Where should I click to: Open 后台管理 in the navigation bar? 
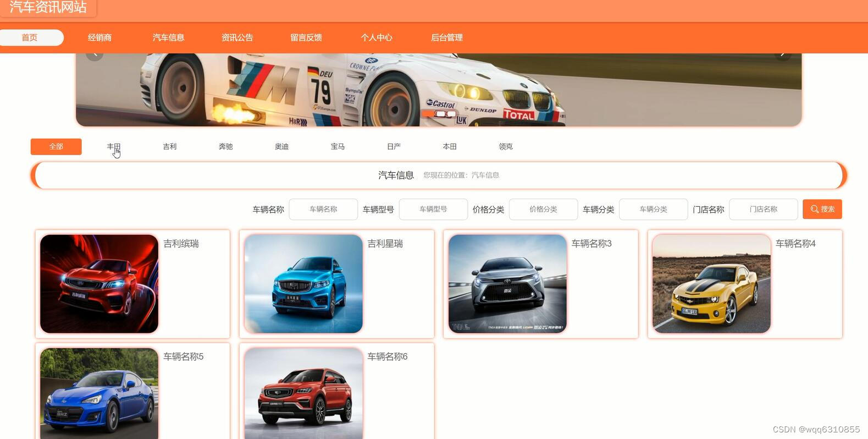(447, 37)
